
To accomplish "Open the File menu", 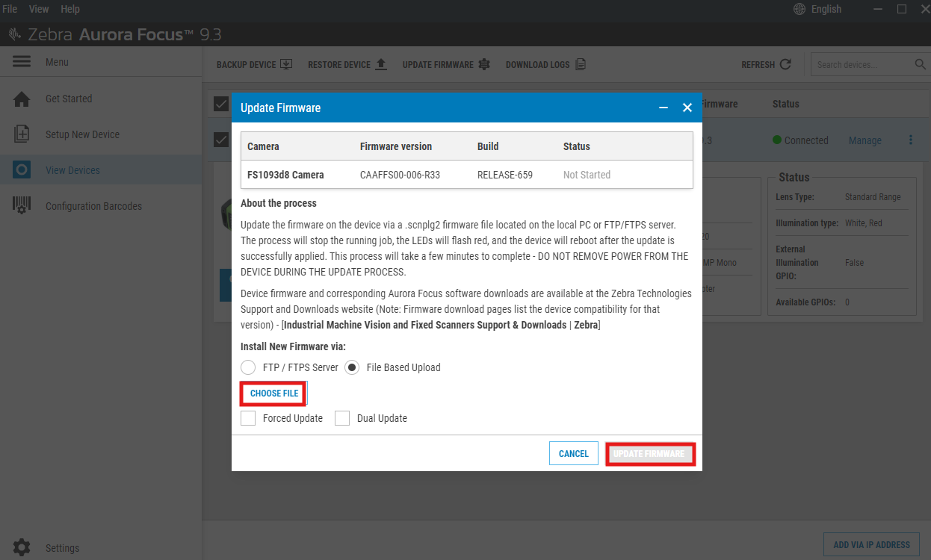I will tap(10, 9).
